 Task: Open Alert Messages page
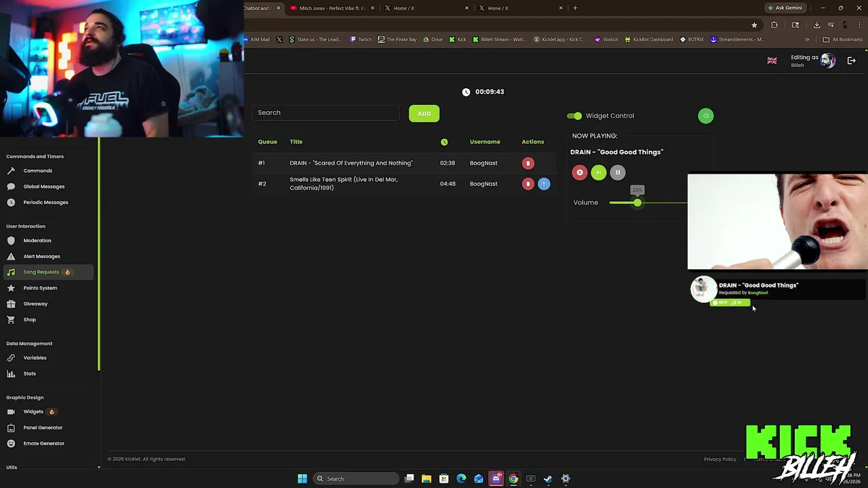41,256
